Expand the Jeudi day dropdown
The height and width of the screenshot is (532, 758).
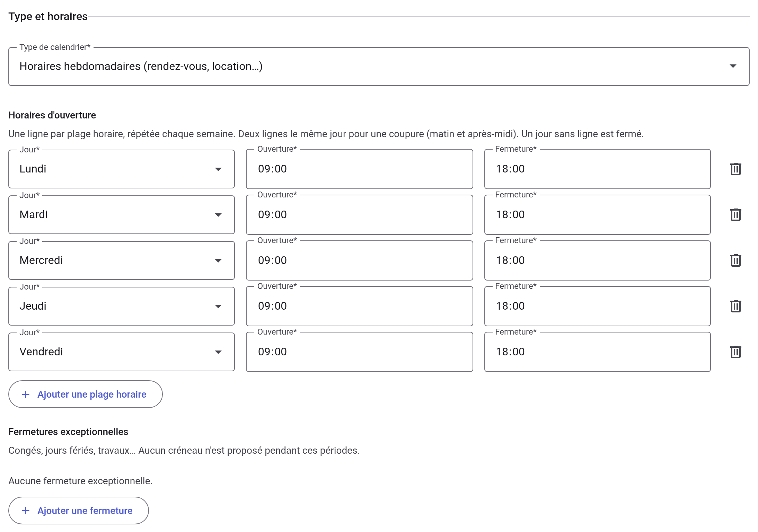tap(122, 306)
